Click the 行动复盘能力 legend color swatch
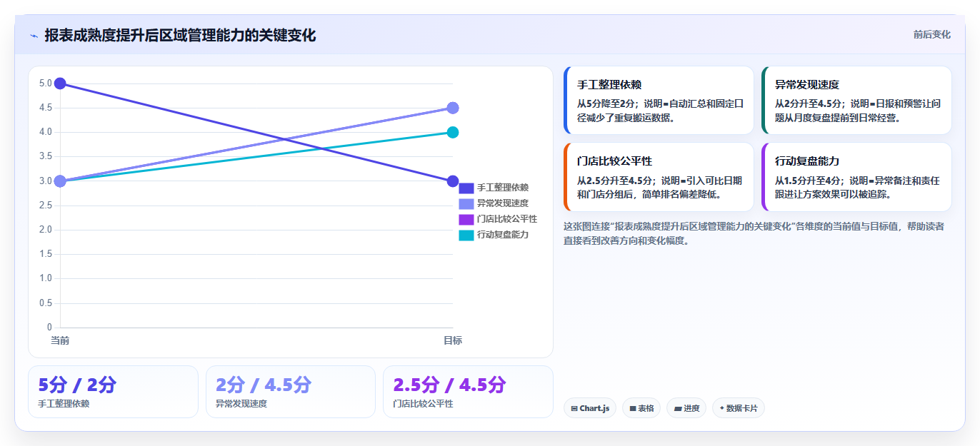Screen dimensions: 980x446 [x=466, y=235]
